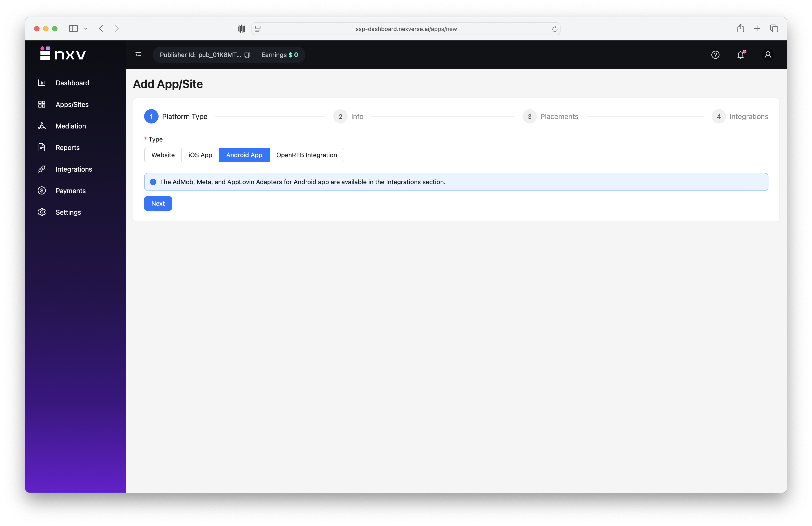Open the Dashboard from the sidebar
This screenshot has height=526, width=812.
[x=72, y=83]
